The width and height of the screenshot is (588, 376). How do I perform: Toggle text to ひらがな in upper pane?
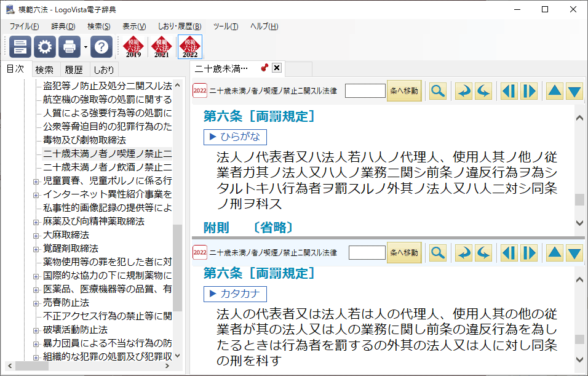coord(235,137)
